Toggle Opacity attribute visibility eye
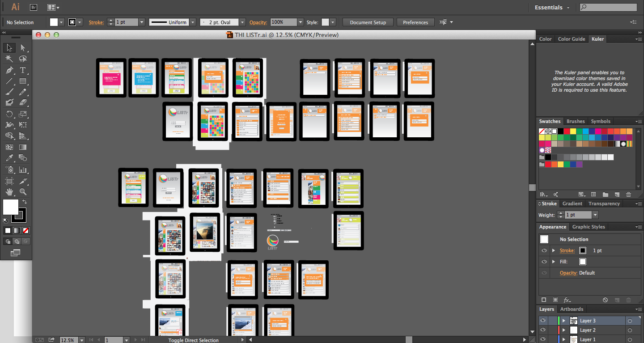644x343 pixels. [544, 273]
